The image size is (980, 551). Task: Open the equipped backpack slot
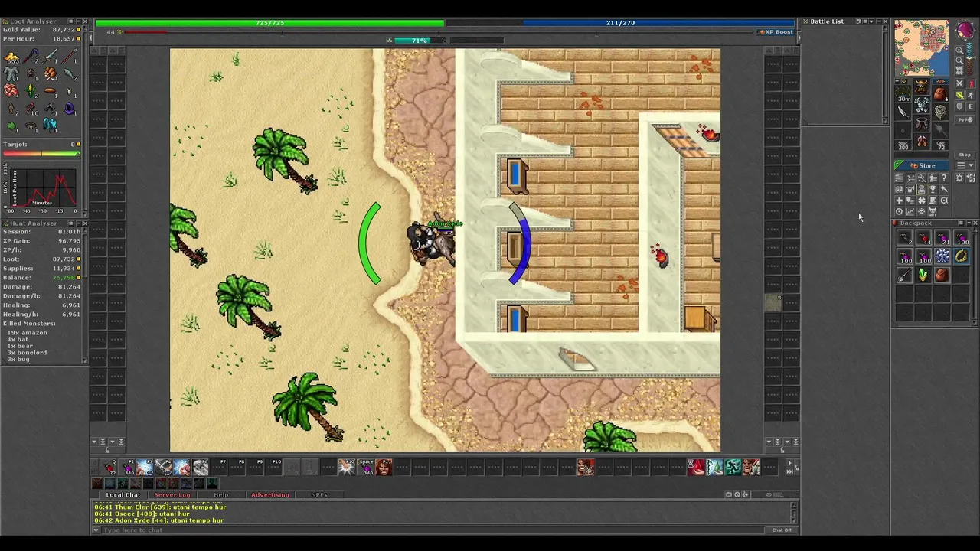tap(940, 93)
